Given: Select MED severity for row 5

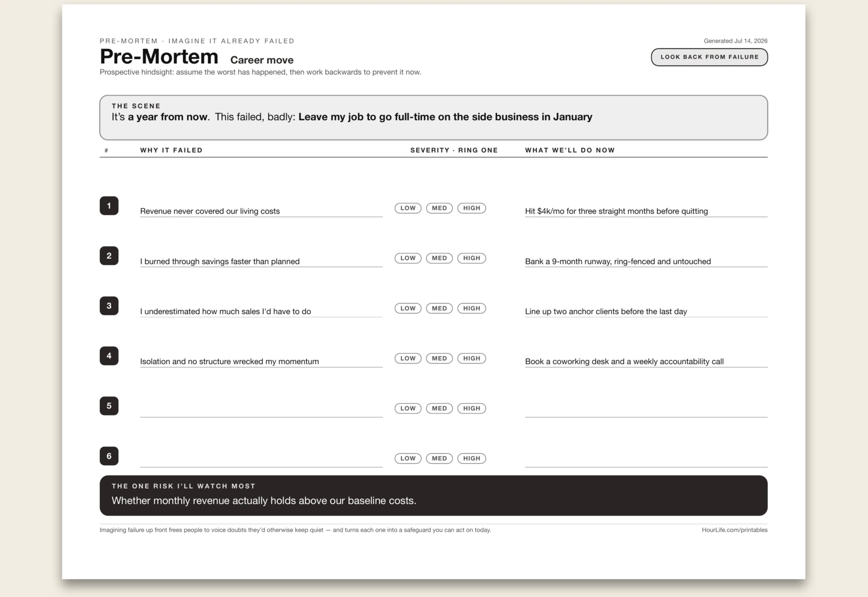Looking at the screenshot, I should pos(439,408).
